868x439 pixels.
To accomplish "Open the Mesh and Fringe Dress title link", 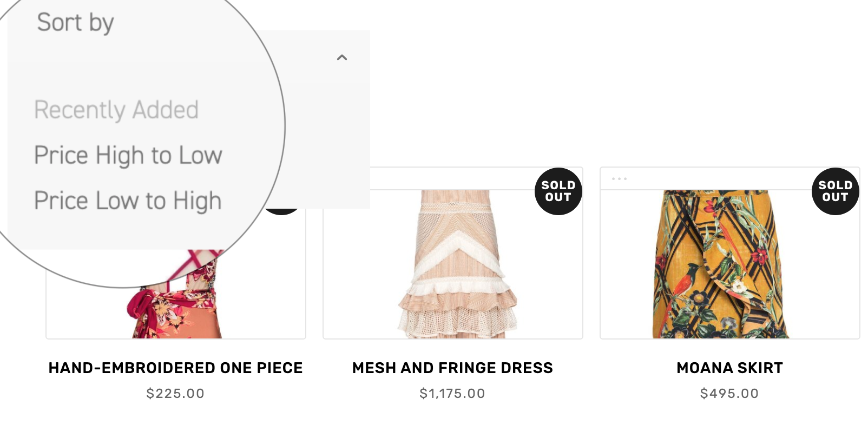I will pos(452,368).
